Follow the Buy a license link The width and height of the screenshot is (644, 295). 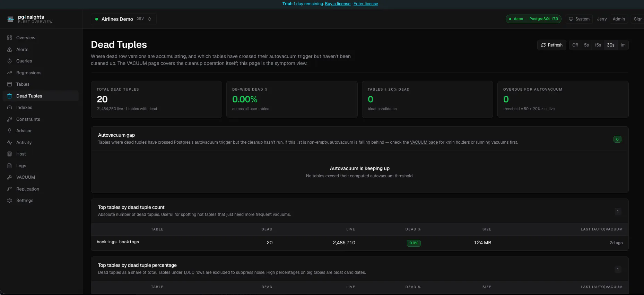[338, 4]
